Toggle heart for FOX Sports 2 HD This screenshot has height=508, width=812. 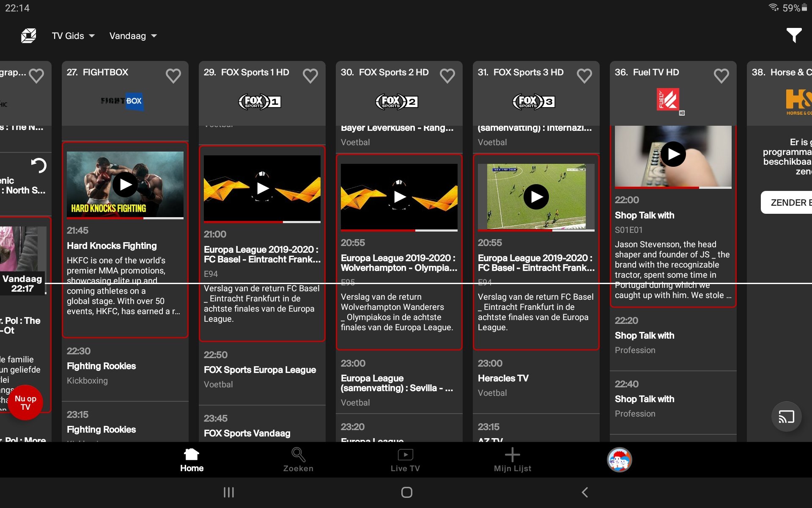tap(447, 76)
